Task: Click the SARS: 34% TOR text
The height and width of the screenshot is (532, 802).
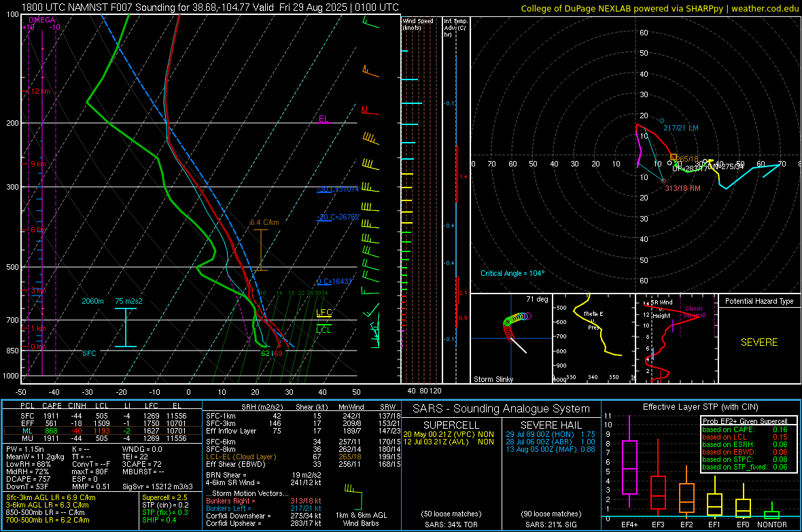Action: pos(452,525)
